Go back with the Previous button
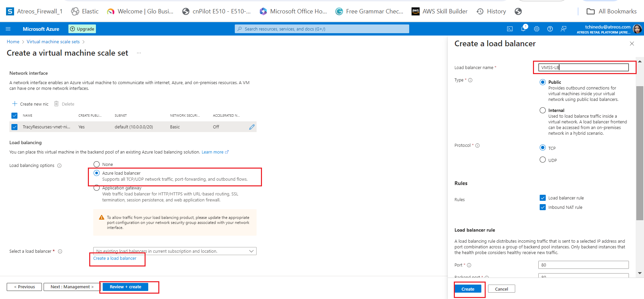 [x=24, y=287]
